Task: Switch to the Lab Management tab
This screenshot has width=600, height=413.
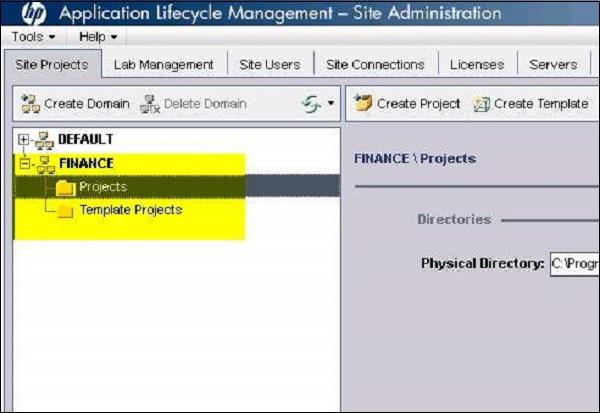Action: 163,64
